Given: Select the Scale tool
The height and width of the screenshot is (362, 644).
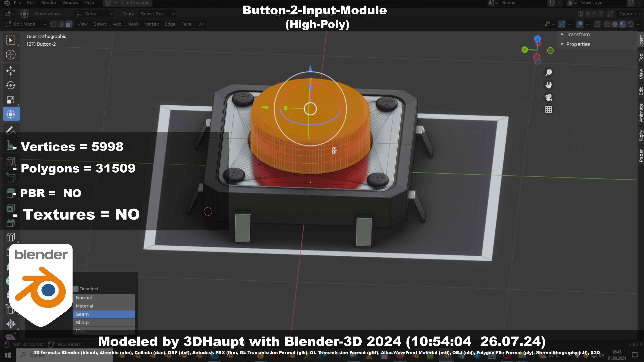Looking at the screenshot, I should pos(11,100).
